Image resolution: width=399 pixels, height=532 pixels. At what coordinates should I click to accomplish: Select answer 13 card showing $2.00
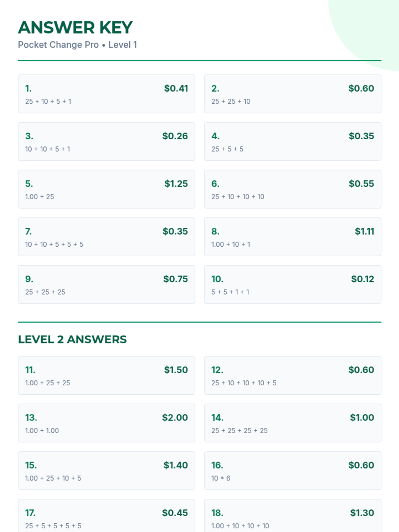106,423
